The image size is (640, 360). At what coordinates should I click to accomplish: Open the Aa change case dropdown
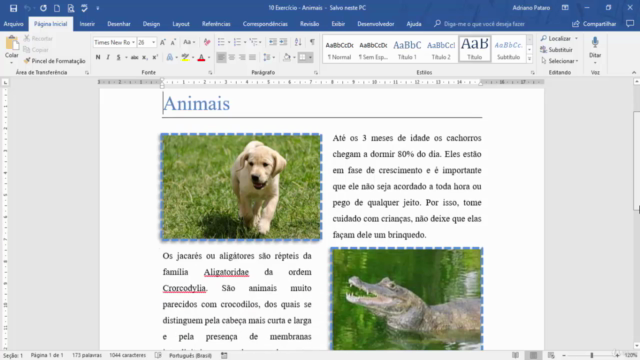click(x=189, y=42)
